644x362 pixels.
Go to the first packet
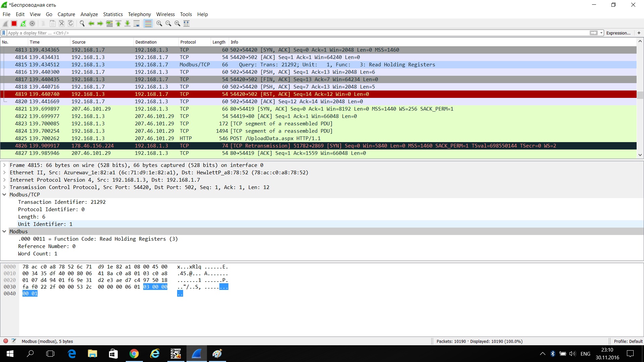(x=118, y=23)
